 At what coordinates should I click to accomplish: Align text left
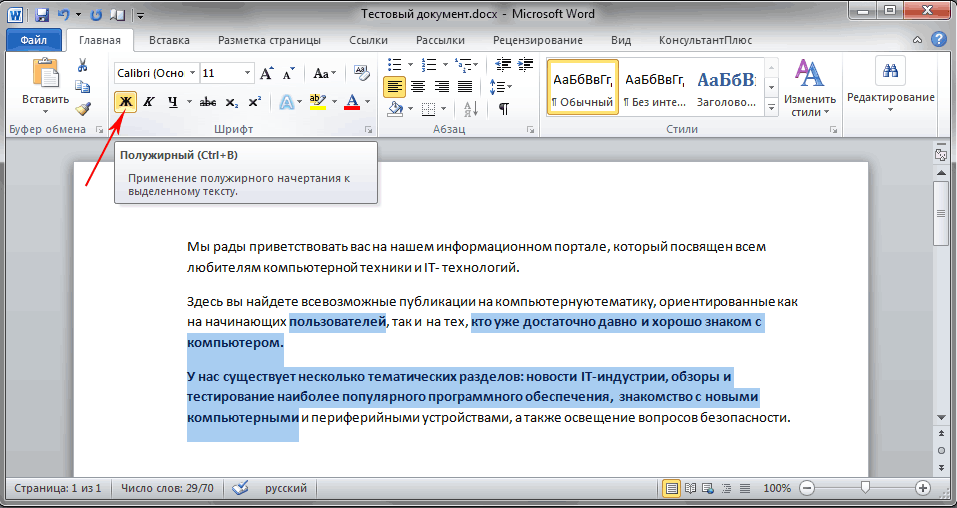(x=394, y=87)
